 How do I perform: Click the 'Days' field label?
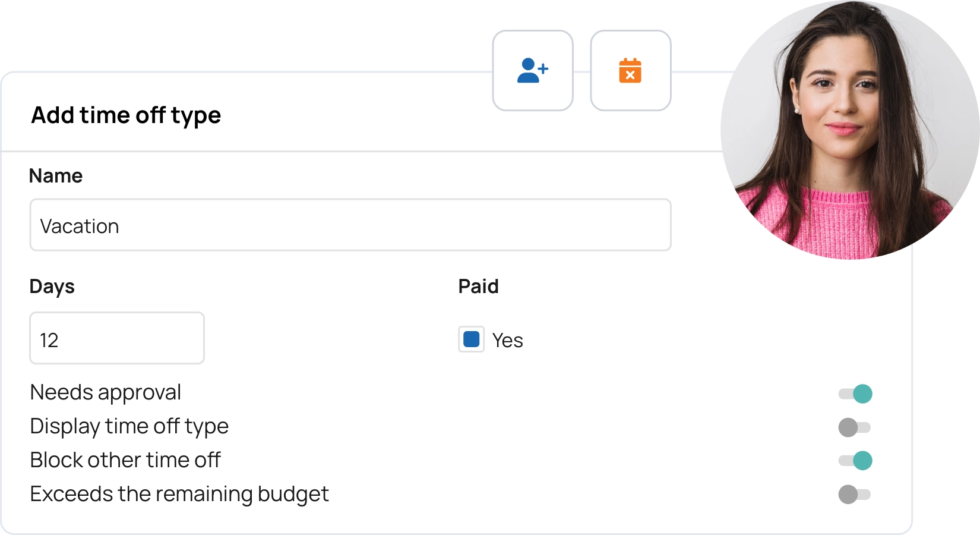pos(52,287)
